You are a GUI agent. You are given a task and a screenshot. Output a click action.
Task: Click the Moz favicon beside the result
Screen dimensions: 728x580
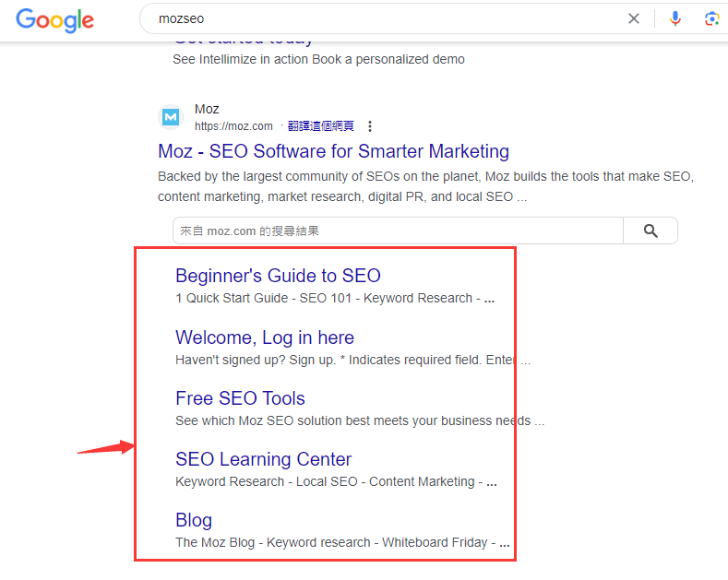click(x=171, y=117)
